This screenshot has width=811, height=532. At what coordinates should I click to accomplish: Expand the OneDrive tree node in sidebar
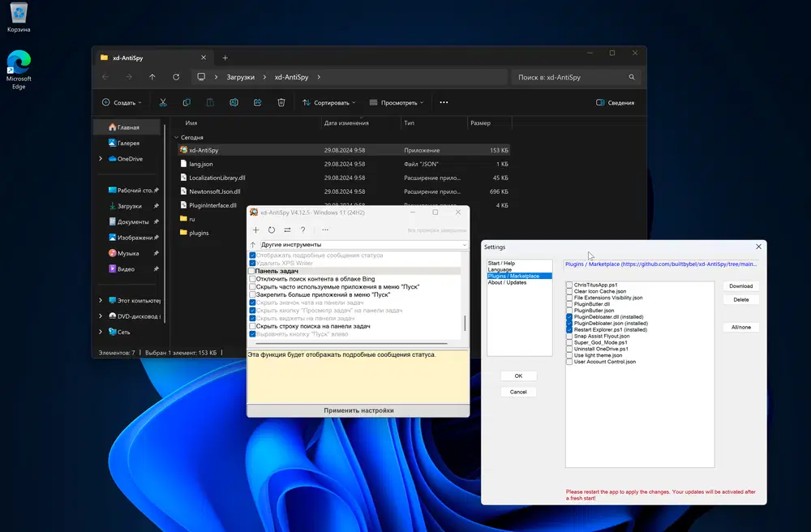(x=101, y=159)
